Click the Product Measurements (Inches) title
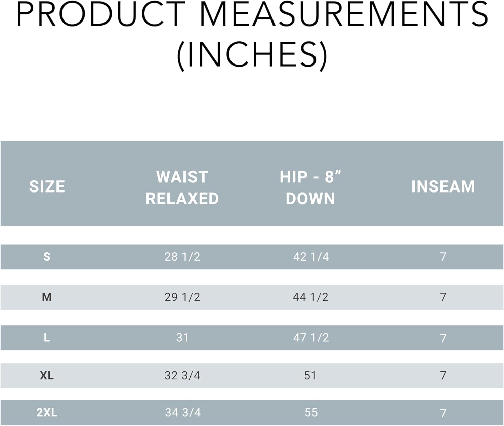Image resolution: width=504 pixels, height=426 pixels. coord(252,35)
